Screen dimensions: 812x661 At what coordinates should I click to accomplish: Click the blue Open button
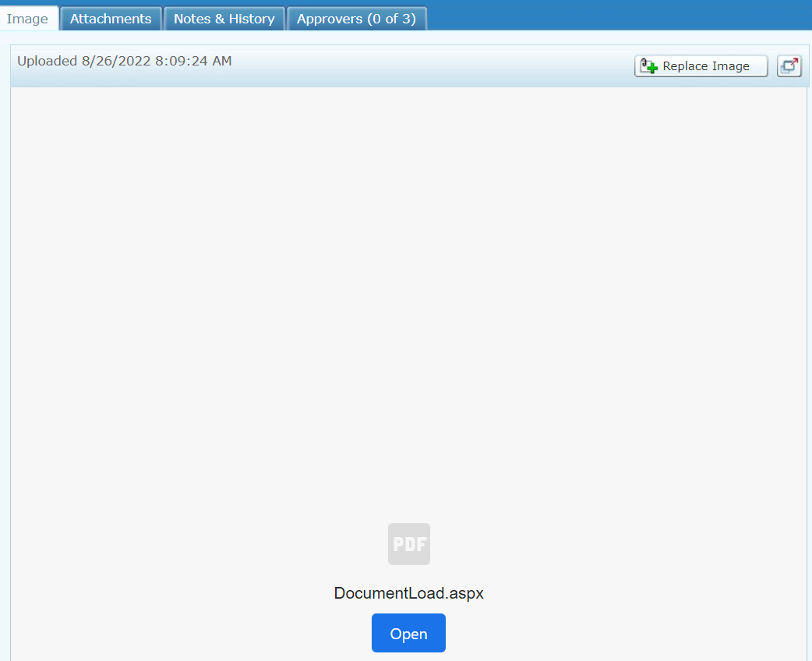[x=408, y=633]
